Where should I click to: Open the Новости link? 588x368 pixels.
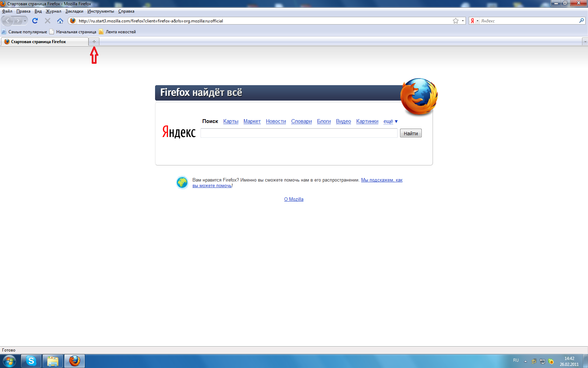click(x=276, y=121)
